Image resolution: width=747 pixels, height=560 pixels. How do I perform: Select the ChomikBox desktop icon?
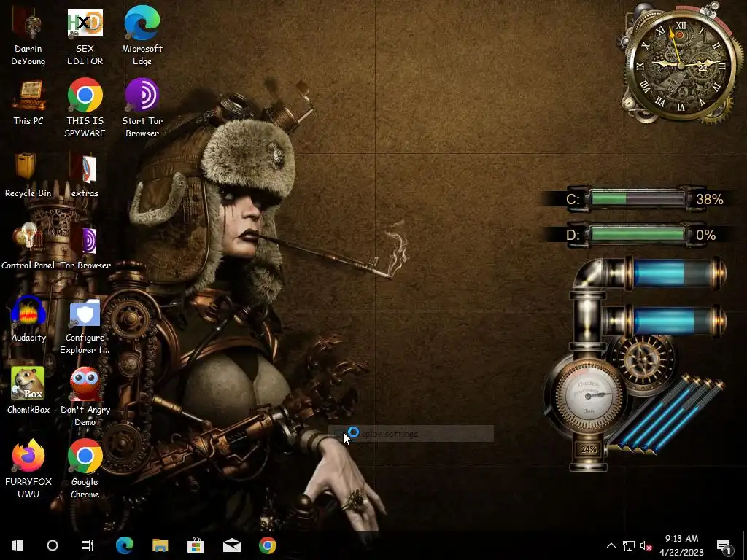point(28,391)
